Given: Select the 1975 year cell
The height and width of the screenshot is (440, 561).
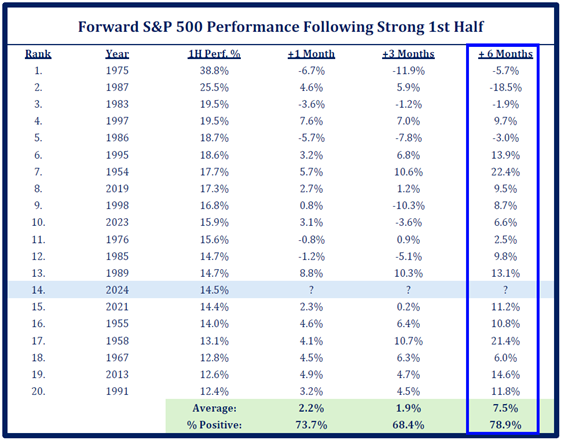Looking at the screenshot, I should point(117,70).
